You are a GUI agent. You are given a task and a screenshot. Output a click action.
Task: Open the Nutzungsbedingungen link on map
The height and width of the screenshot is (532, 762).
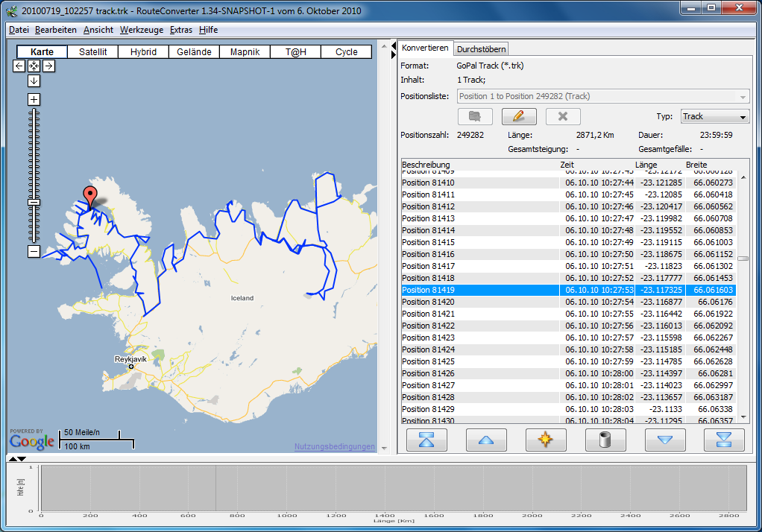coord(335,446)
